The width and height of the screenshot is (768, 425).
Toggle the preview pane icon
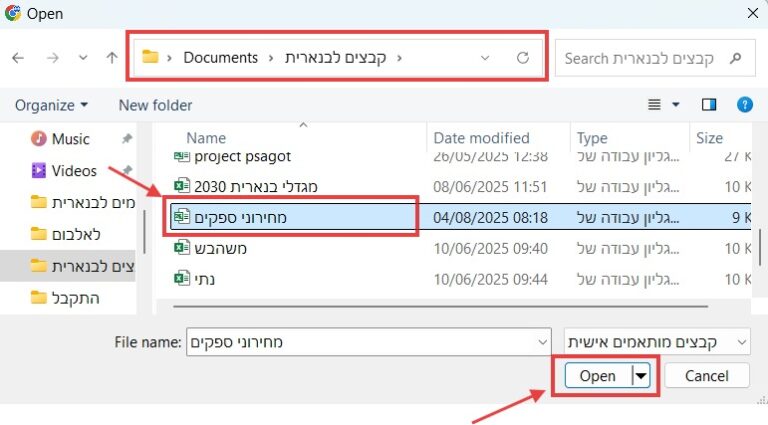coord(709,104)
